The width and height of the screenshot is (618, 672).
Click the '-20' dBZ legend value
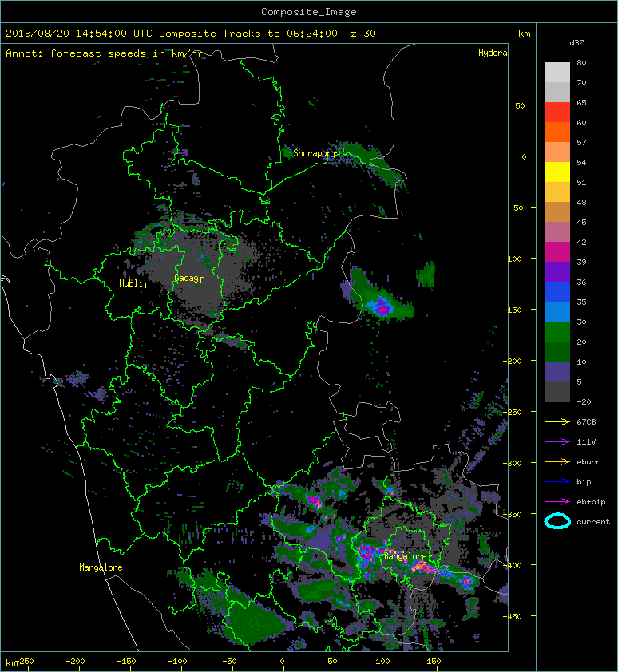tap(584, 401)
